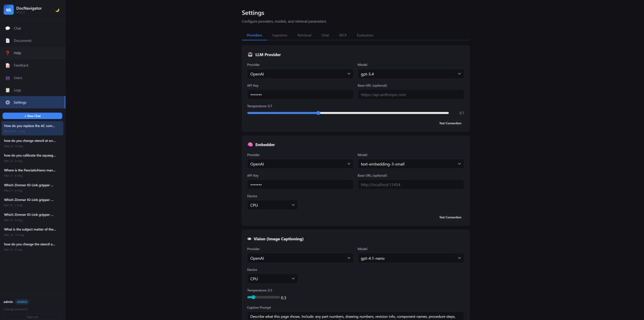
Task: Open the Feedback page from the sidebar
Action: [33, 65]
